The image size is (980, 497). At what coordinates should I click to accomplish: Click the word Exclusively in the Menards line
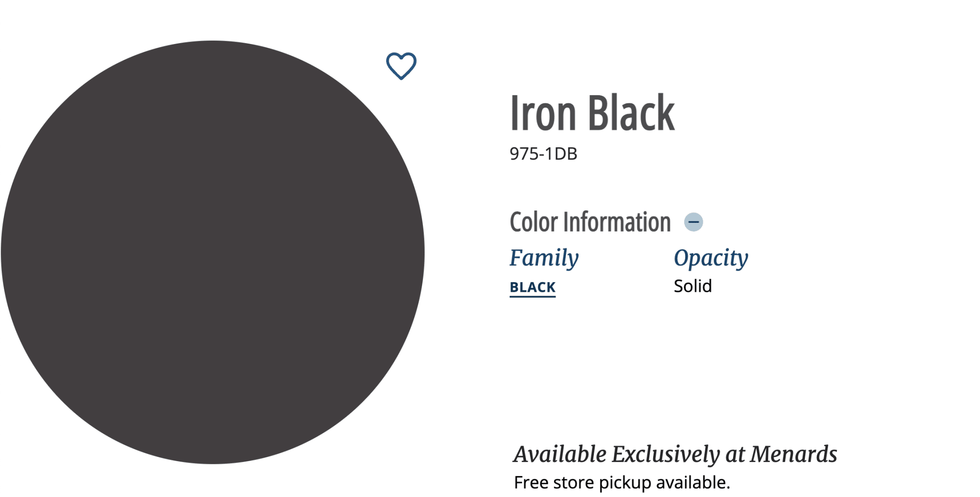coord(666,454)
